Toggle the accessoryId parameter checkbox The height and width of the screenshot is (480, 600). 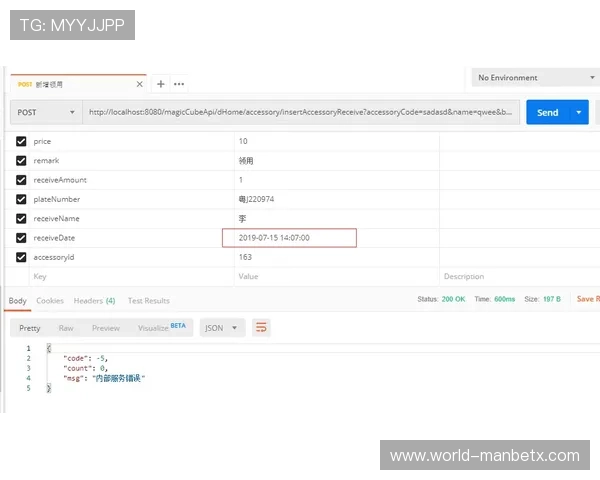coord(21,257)
